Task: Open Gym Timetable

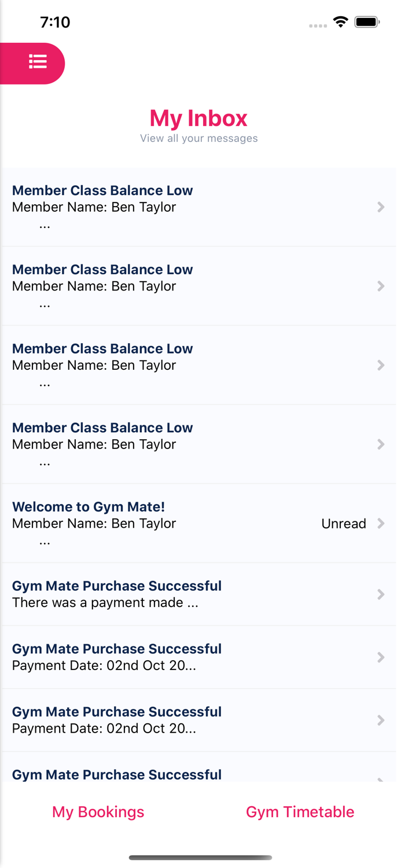Action: 300,812
